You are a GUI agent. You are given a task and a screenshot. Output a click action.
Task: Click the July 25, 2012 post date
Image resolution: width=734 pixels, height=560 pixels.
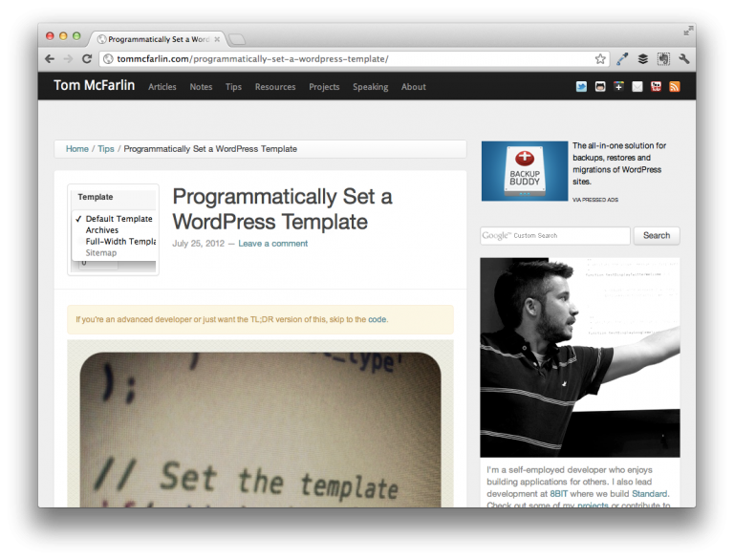coord(199,244)
